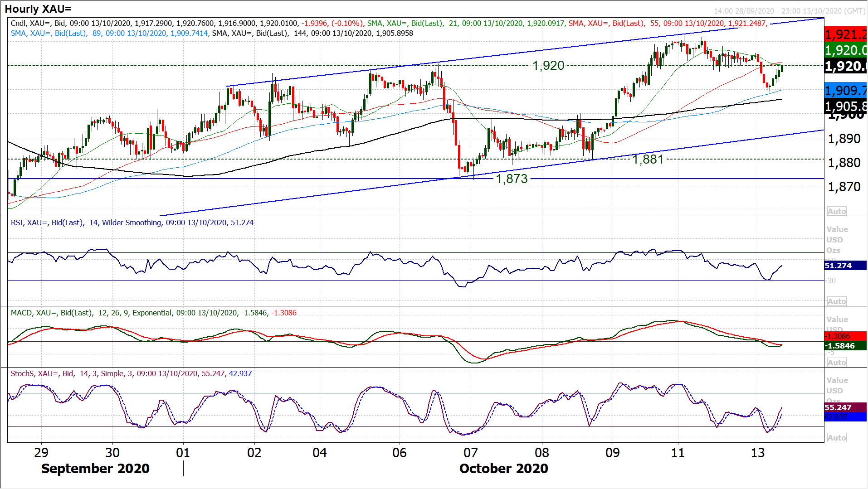Click the black 1,905.8 SMA 144 price tag
This screenshot has height=489, width=868.
pyautogui.click(x=846, y=107)
